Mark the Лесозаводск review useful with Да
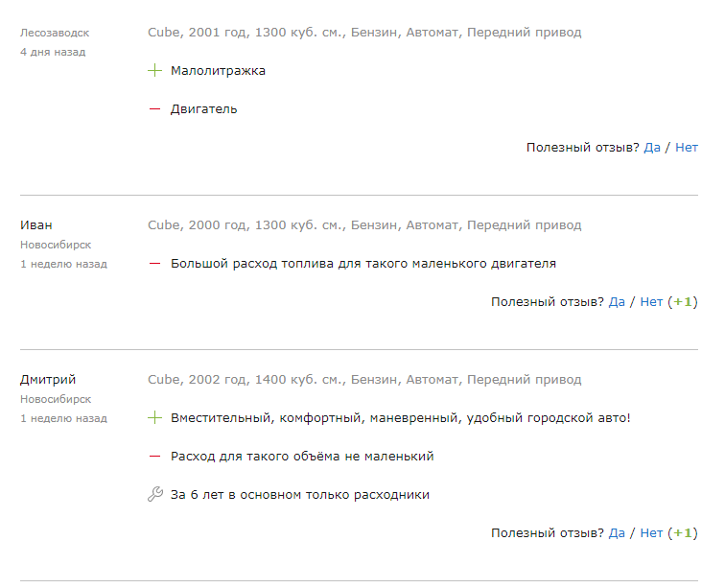The height and width of the screenshot is (588, 725). click(x=652, y=148)
